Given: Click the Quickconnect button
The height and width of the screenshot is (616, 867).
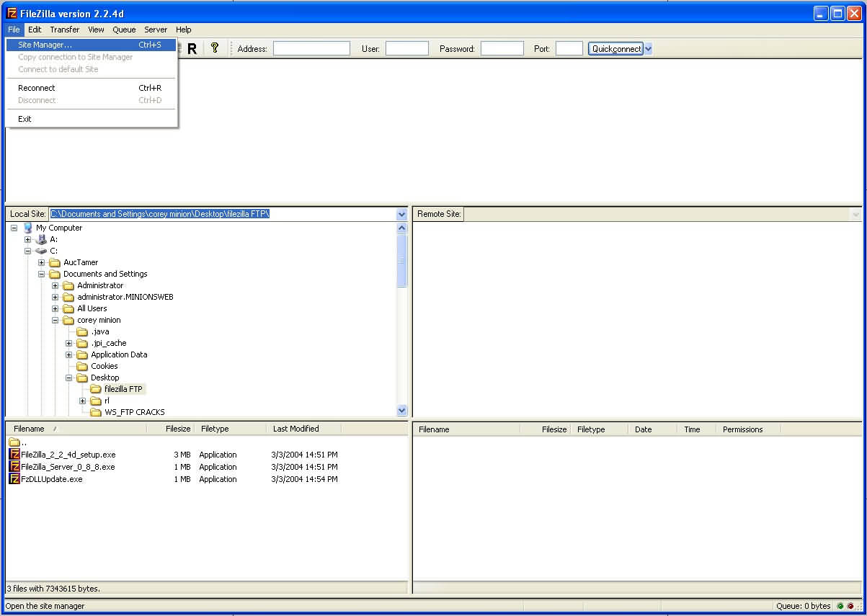Looking at the screenshot, I should pos(615,49).
